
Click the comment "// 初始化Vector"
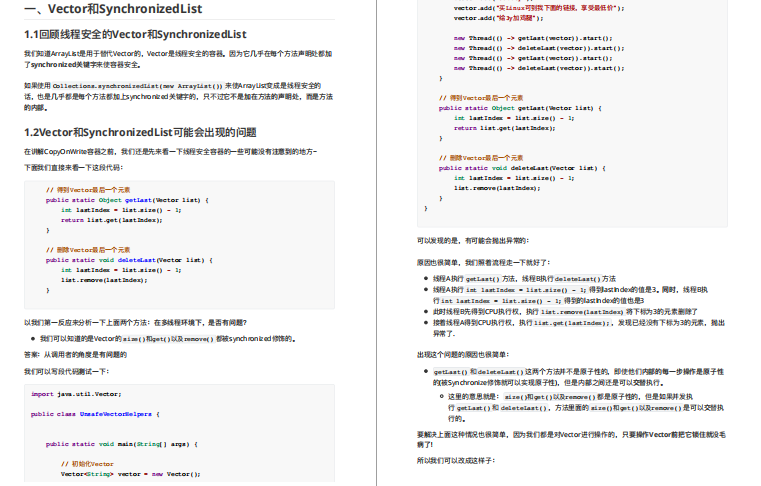(87, 464)
